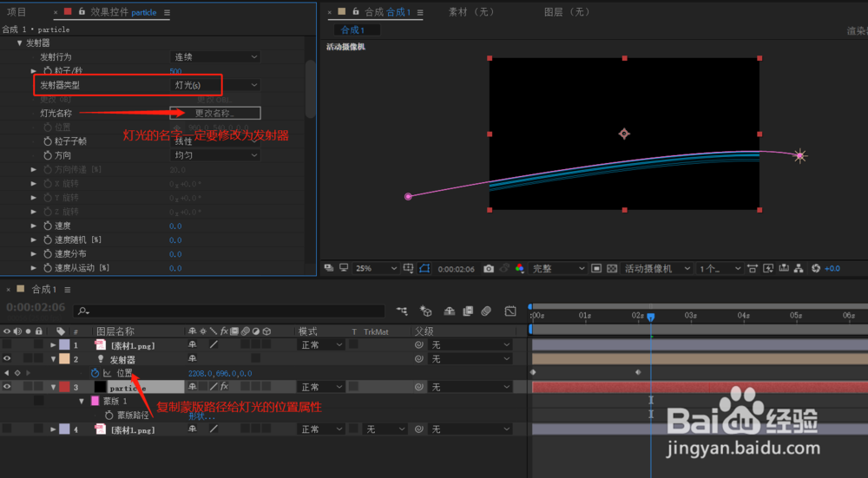Image resolution: width=868 pixels, height=478 pixels.
Task: Open the RGB channel display icon
Action: (519, 268)
